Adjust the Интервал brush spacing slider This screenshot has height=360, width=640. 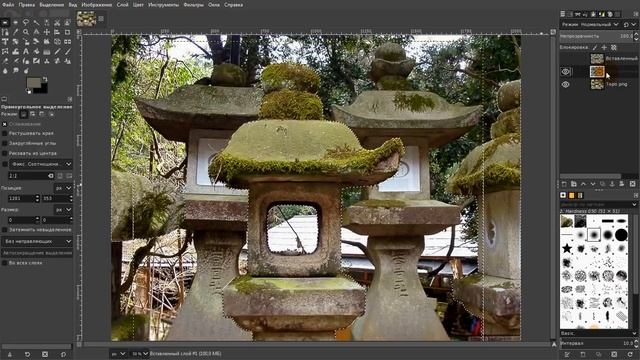[596, 343]
